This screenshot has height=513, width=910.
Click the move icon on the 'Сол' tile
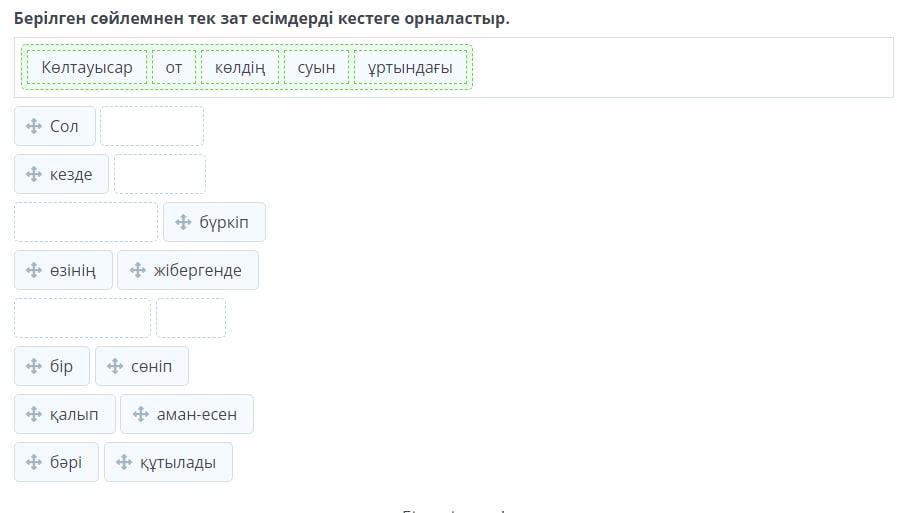34,126
